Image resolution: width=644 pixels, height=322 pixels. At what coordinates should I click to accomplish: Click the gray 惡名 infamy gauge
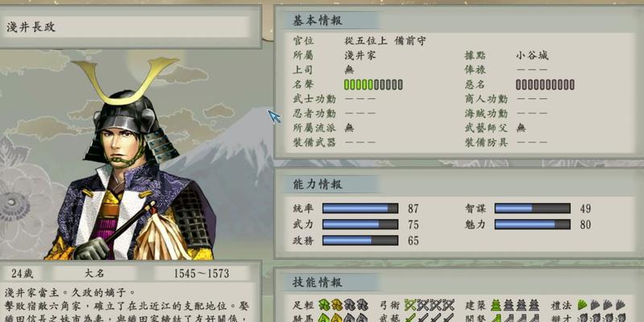(x=545, y=85)
